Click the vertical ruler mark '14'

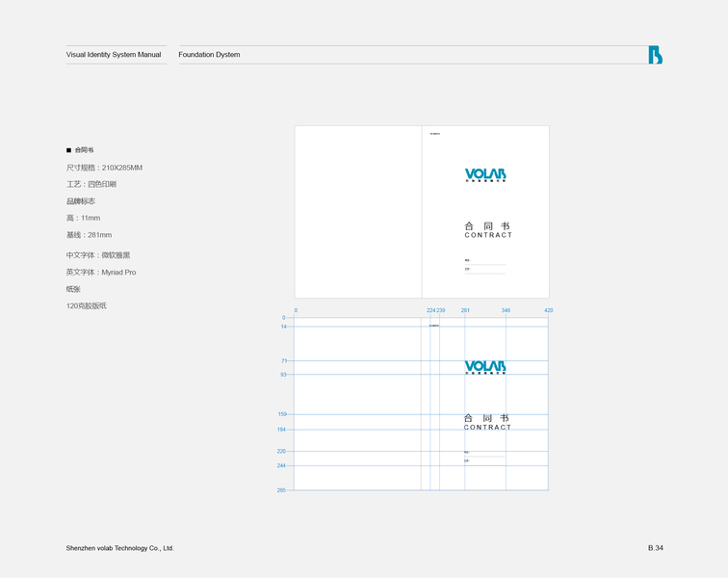[284, 327]
